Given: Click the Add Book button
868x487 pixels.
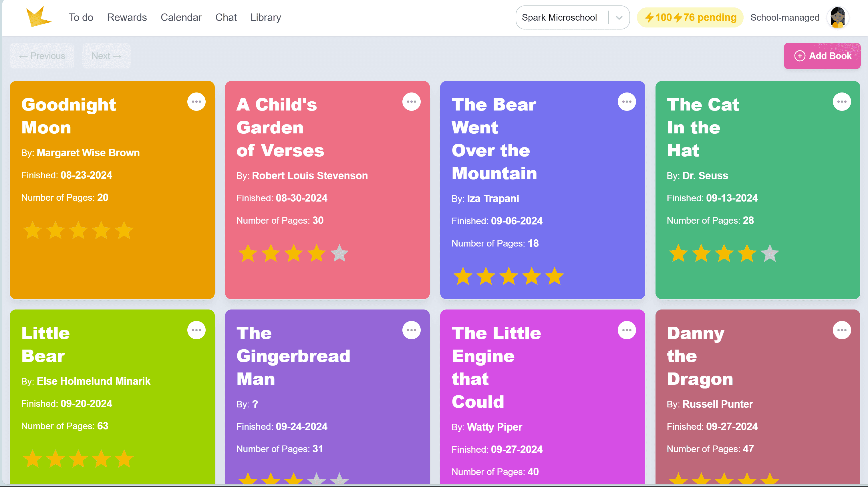Looking at the screenshot, I should 822,56.
